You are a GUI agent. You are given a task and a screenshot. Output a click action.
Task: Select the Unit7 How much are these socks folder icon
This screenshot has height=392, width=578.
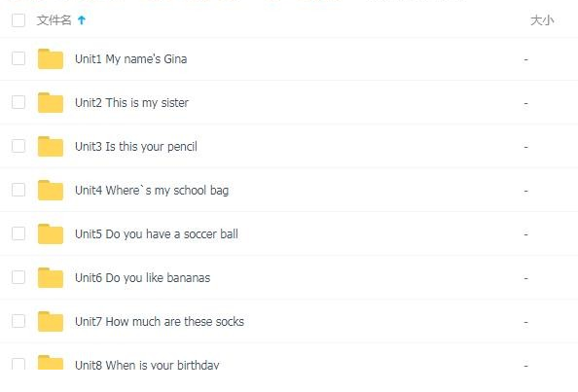[51, 321]
